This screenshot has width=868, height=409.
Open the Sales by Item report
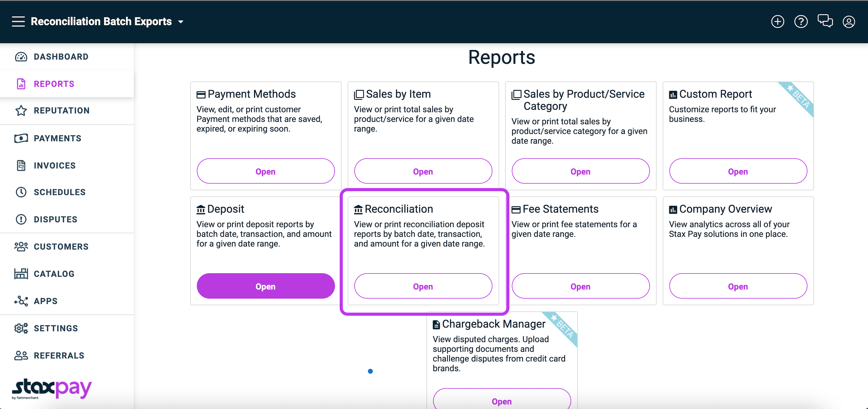tap(423, 171)
